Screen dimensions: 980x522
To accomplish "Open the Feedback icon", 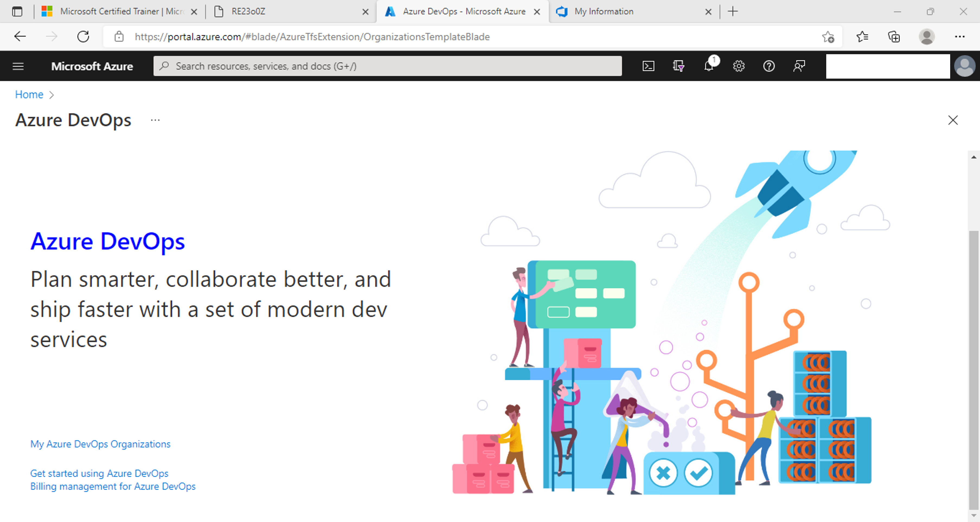I will (799, 66).
